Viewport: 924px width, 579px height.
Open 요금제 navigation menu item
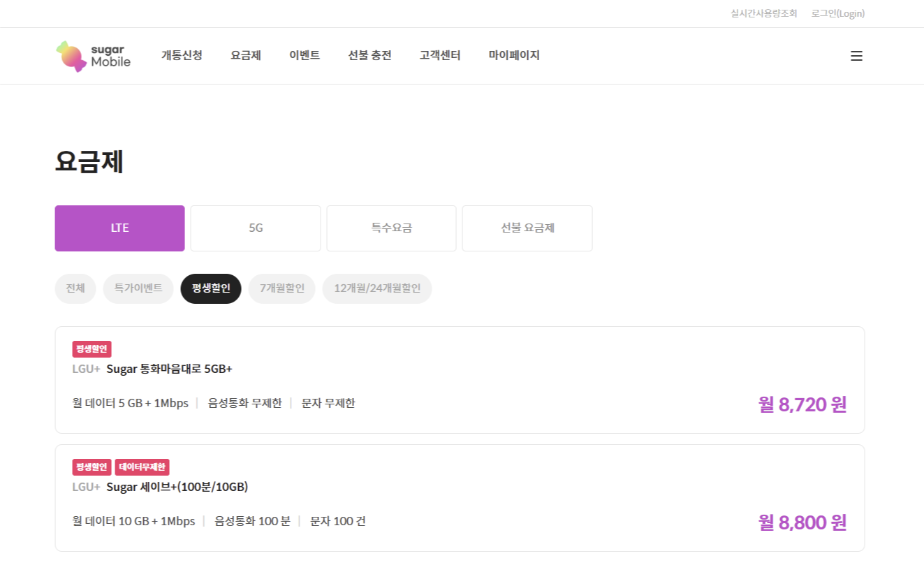246,55
